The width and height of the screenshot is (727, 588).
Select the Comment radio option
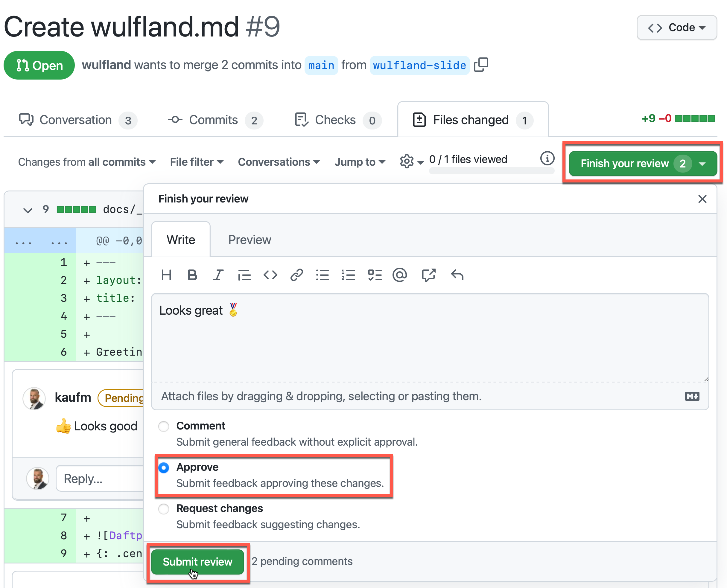pos(164,426)
